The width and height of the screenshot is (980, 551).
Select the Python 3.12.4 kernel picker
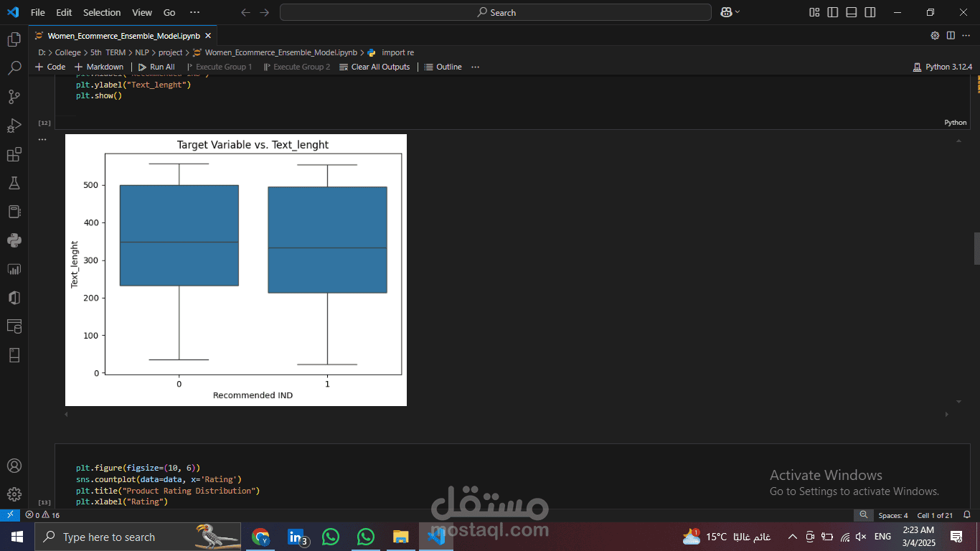click(943, 67)
